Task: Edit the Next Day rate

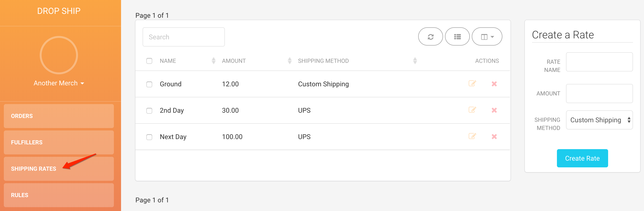Action: 472,136
